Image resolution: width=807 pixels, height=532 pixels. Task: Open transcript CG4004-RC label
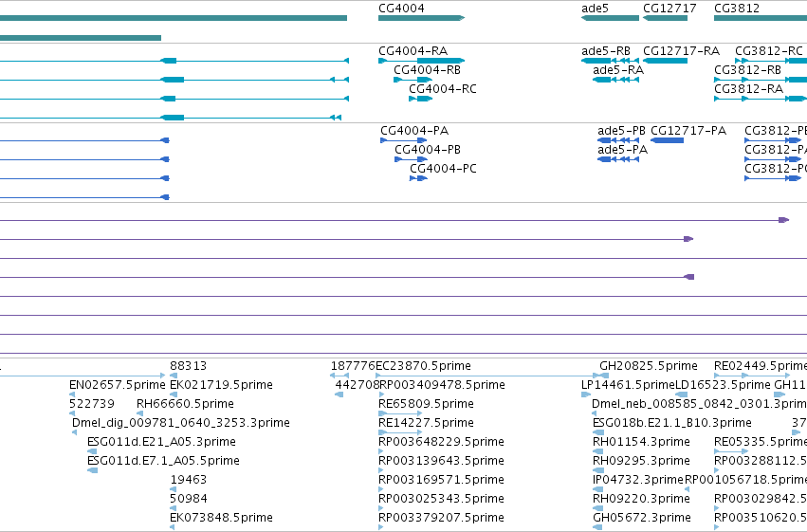coord(443,89)
